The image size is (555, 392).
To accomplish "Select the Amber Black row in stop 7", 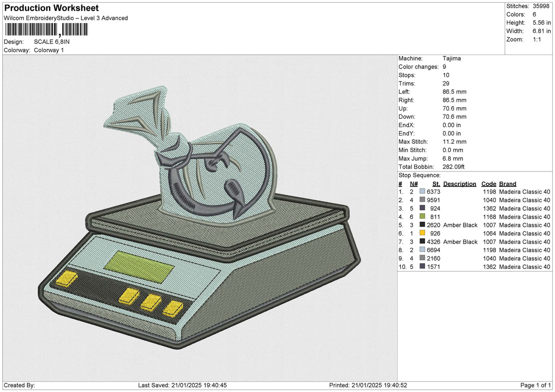I will pyautogui.click(x=474, y=242).
